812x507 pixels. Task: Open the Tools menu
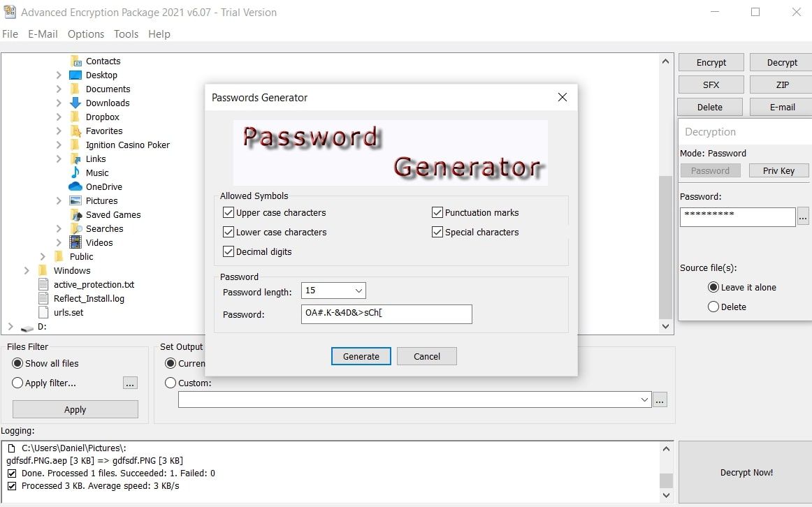click(126, 34)
